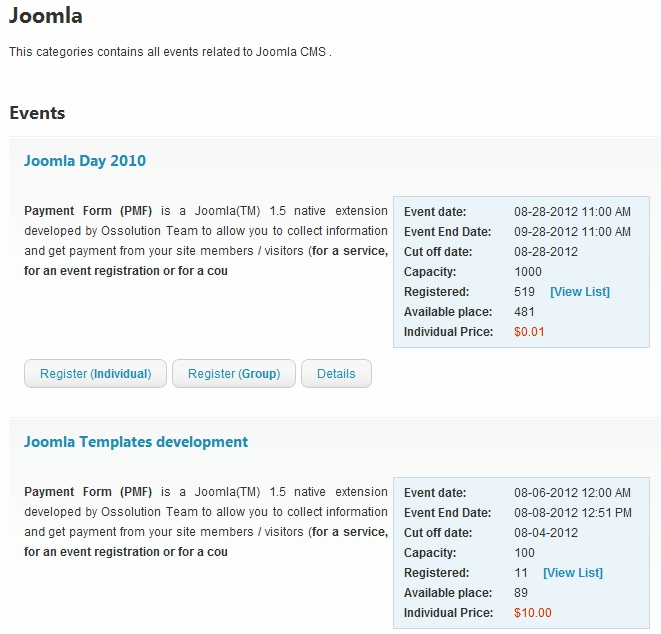Click the 481 available place value
The width and height of the screenshot is (661, 634).
click(x=524, y=312)
